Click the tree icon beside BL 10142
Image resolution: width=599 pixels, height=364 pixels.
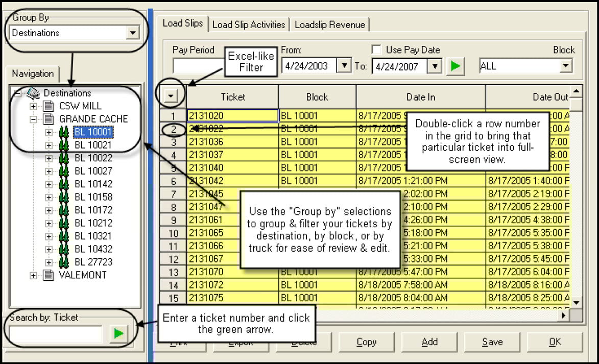tap(64, 184)
